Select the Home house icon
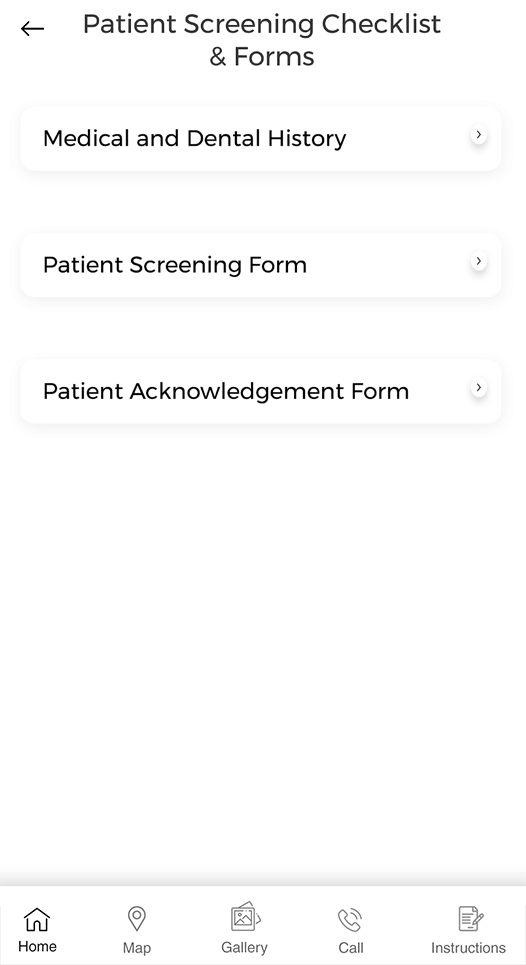Image resolution: width=526 pixels, height=965 pixels. coord(37,919)
